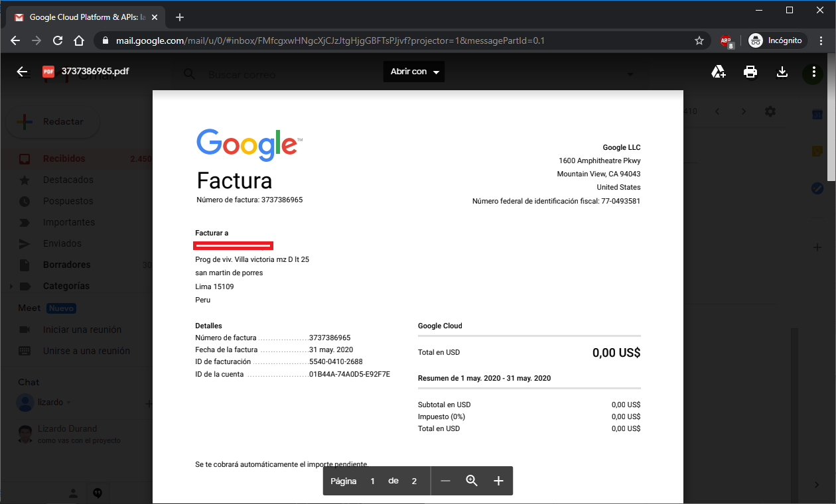Viewport: 836px width, 504px height.
Task: Zoom out the PDF with minus button
Action: coord(445,481)
